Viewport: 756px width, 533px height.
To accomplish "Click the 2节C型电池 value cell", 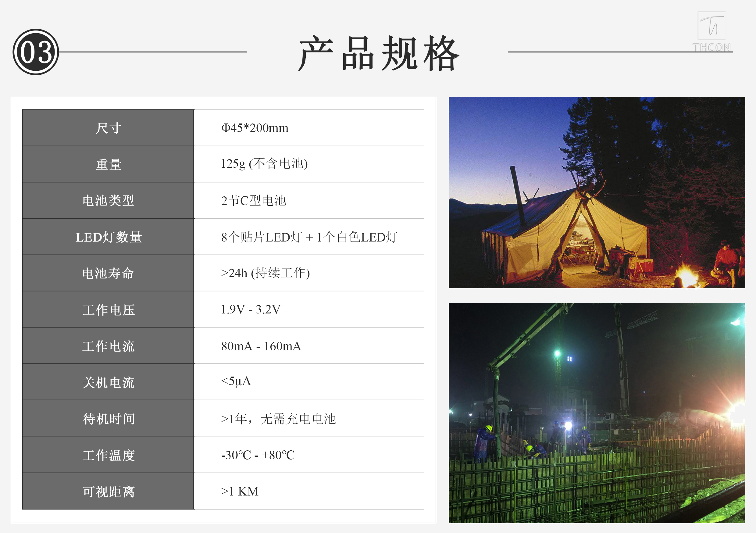I will click(x=254, y=200).
